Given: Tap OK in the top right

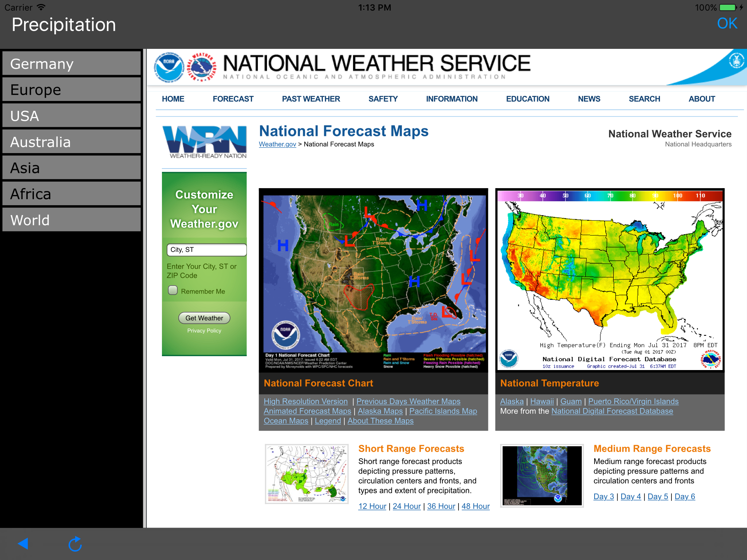Looking at the screenshot, I should [727, 24].
